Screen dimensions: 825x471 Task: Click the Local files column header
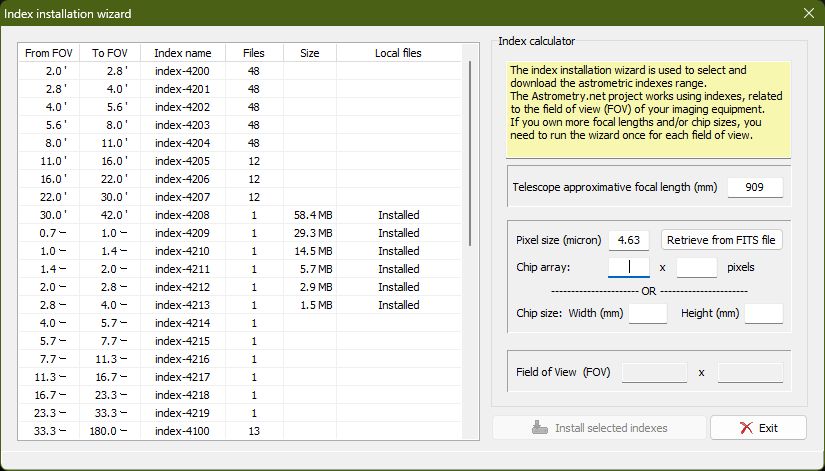pos(398,53)
